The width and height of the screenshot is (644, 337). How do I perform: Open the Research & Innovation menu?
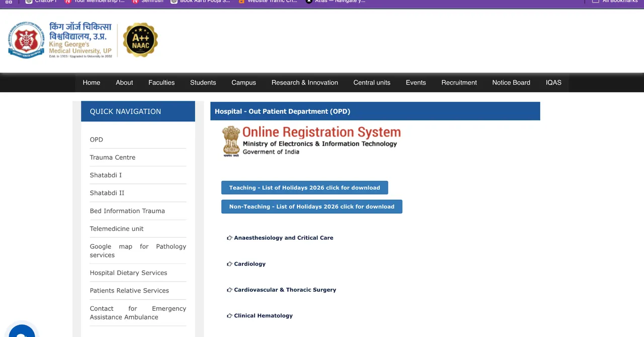click(x=305, y=83)
